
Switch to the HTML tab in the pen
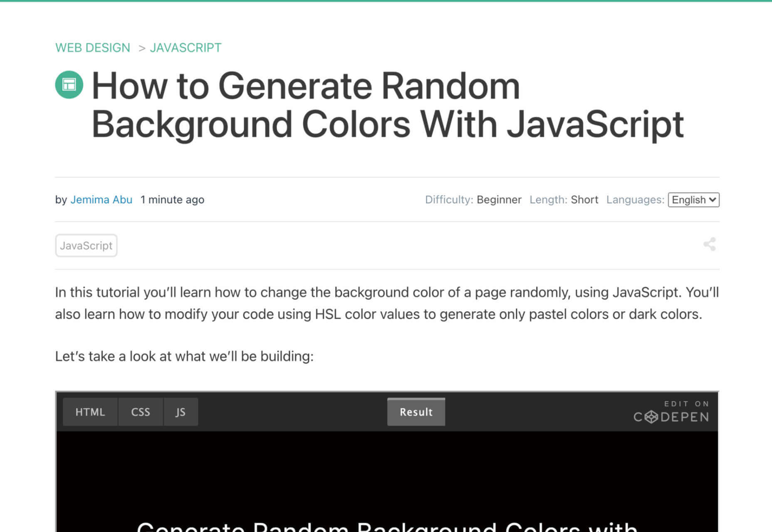tap(90, 412)
